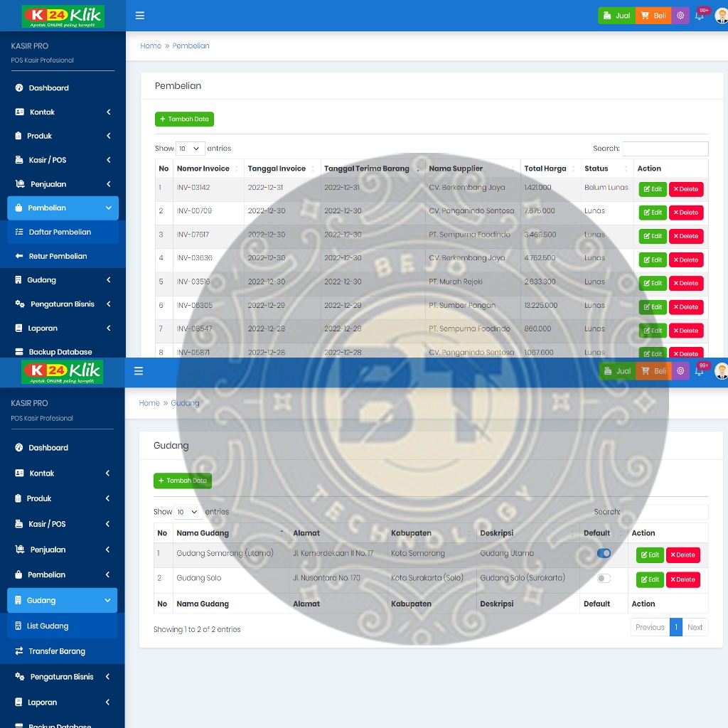Screen dimensions: 728x728
Task: Expand Penjualan menu in upper sidebar
Action: [x=63, y=184]
